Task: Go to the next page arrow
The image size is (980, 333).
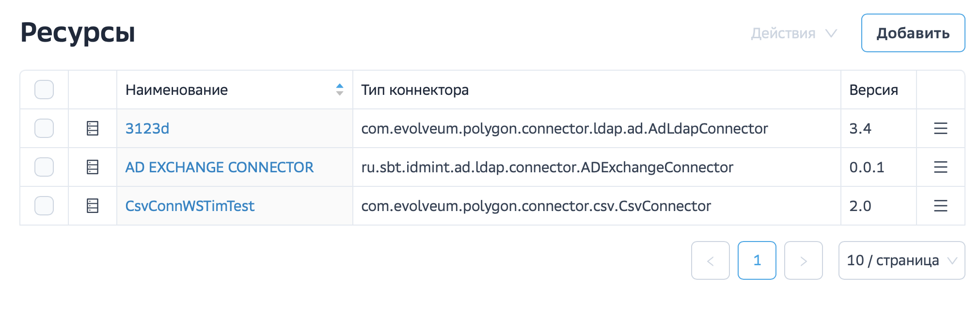Action: [x=803, y=260]
